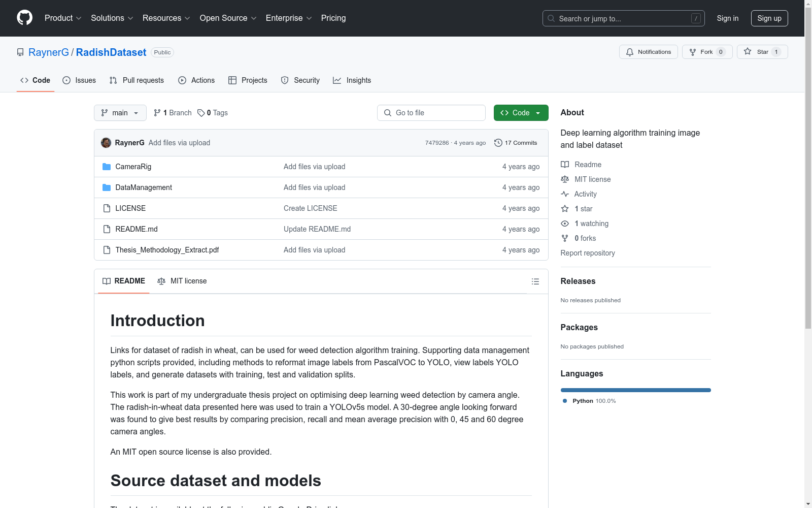The image size is (812, 508).
Task: Click the GitHub logo home icon
Action: point(24,18)
